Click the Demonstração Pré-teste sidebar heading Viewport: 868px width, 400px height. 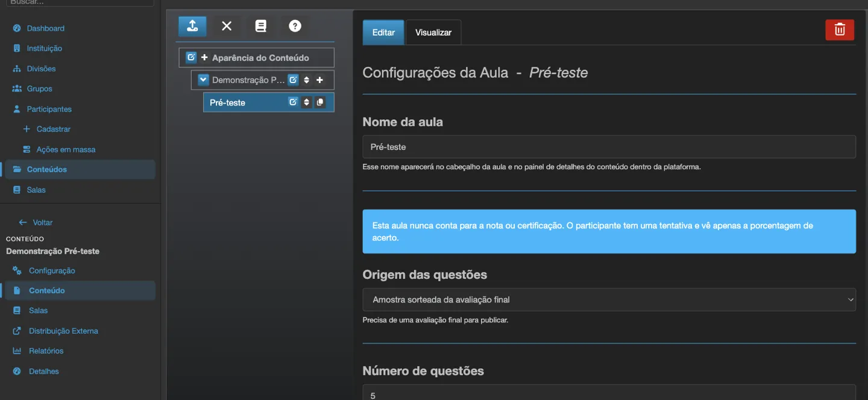point(52,251)
